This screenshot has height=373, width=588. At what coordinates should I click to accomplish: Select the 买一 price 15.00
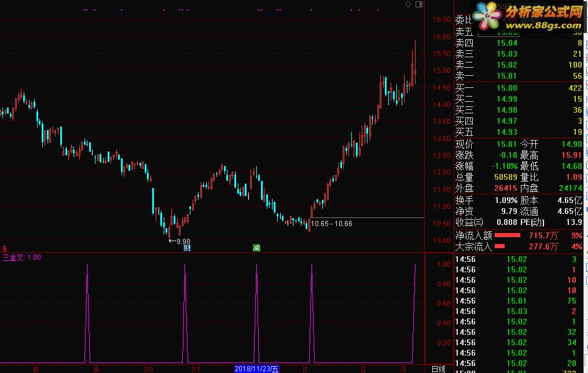click(507, 88)
